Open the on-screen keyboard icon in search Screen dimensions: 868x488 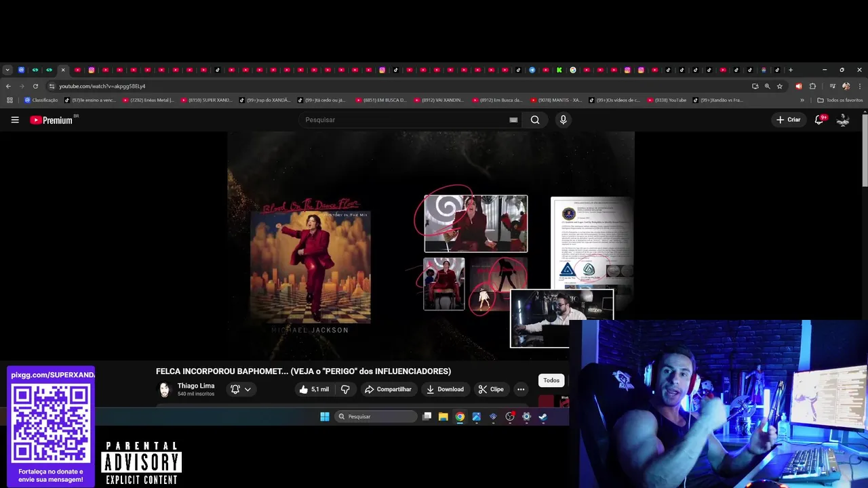(513, 120)
